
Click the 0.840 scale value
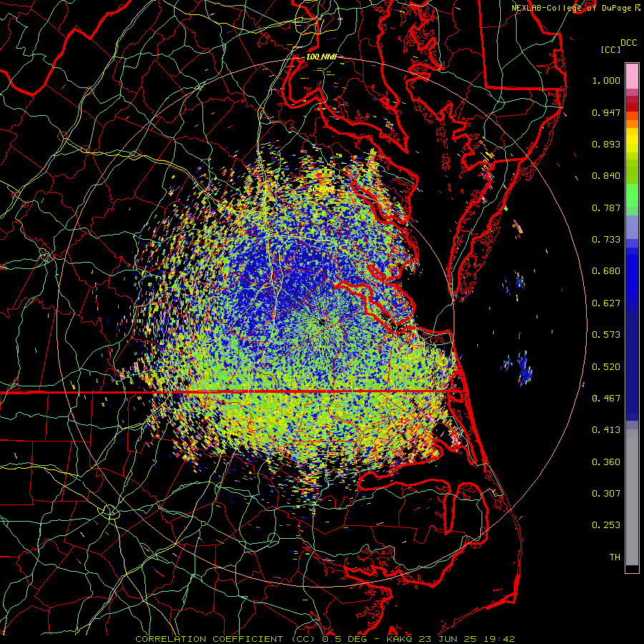coord(606,176)
